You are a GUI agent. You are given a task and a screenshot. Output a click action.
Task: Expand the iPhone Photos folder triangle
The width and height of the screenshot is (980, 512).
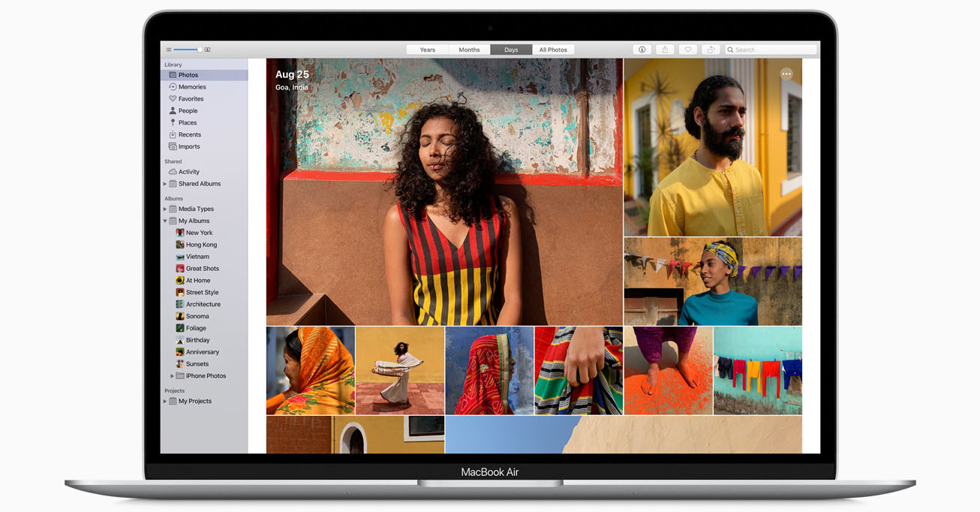click(172, 376)
